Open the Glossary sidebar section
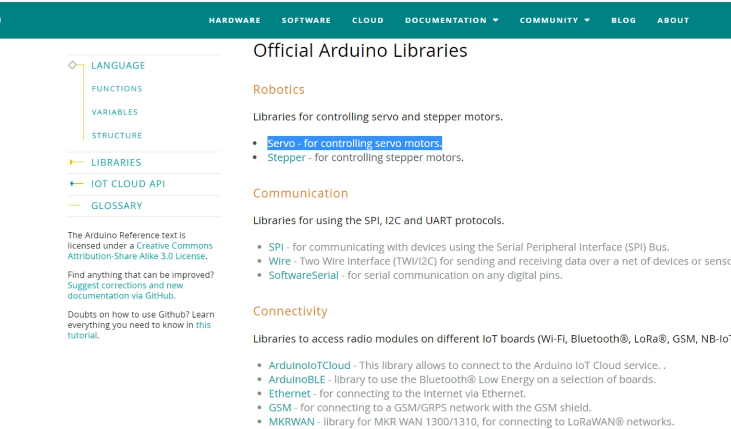This screenshot has width=731, height=429. click(x=117, y=206)
